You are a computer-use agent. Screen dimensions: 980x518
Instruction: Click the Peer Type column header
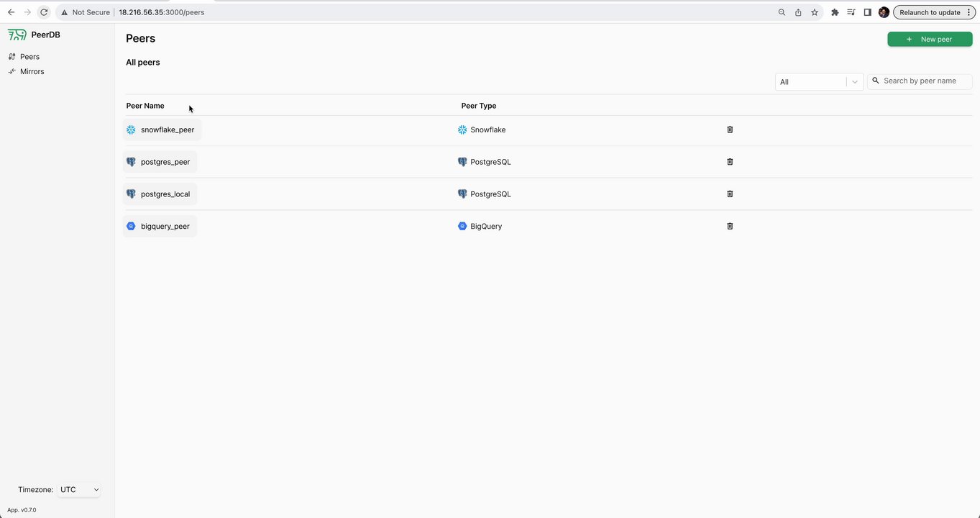pos(479,106)
